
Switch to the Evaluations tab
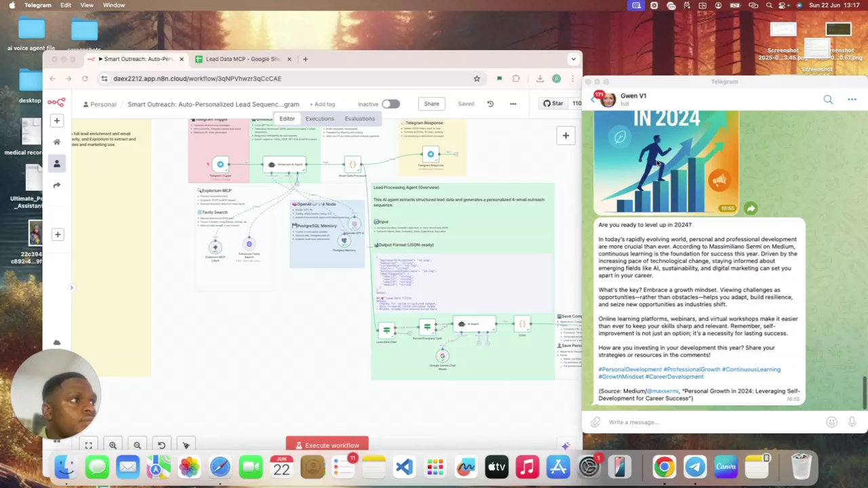click(359, 119)
